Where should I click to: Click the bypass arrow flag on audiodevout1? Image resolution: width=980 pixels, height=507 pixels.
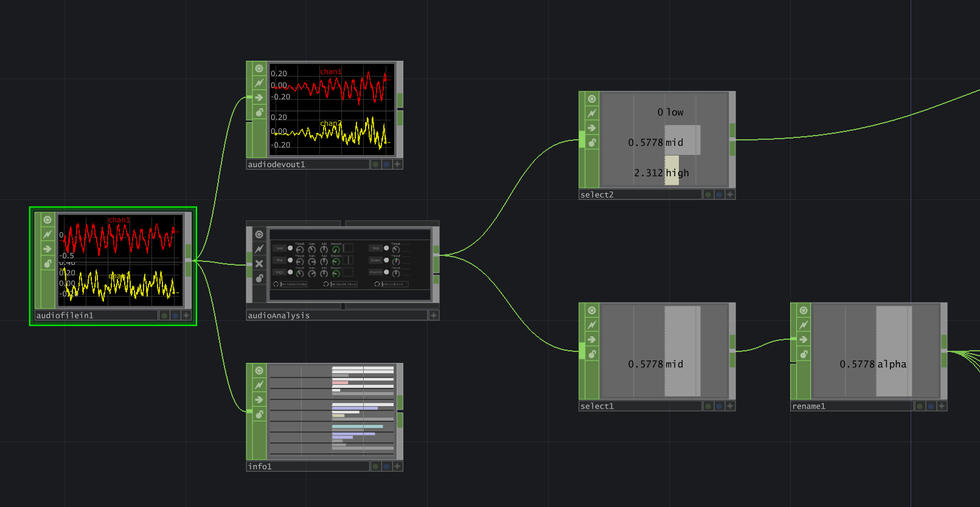point(259,97)
